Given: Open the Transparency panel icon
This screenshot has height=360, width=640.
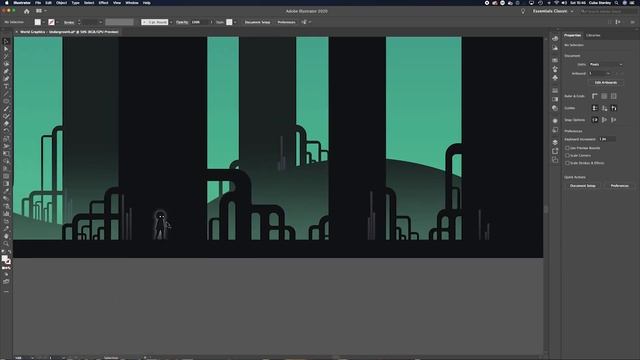Looking at the screenshot, I should (555, 108).
